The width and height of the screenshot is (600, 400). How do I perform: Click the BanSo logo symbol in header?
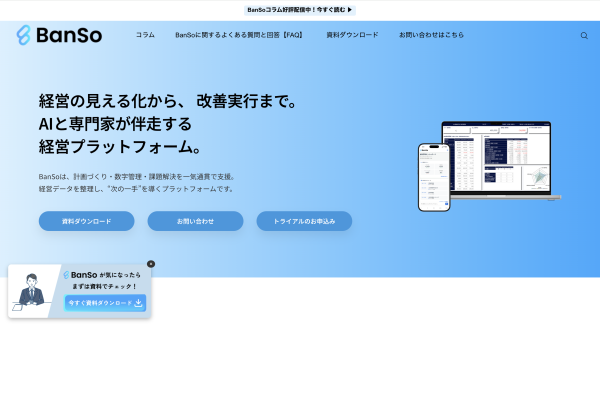24,35
